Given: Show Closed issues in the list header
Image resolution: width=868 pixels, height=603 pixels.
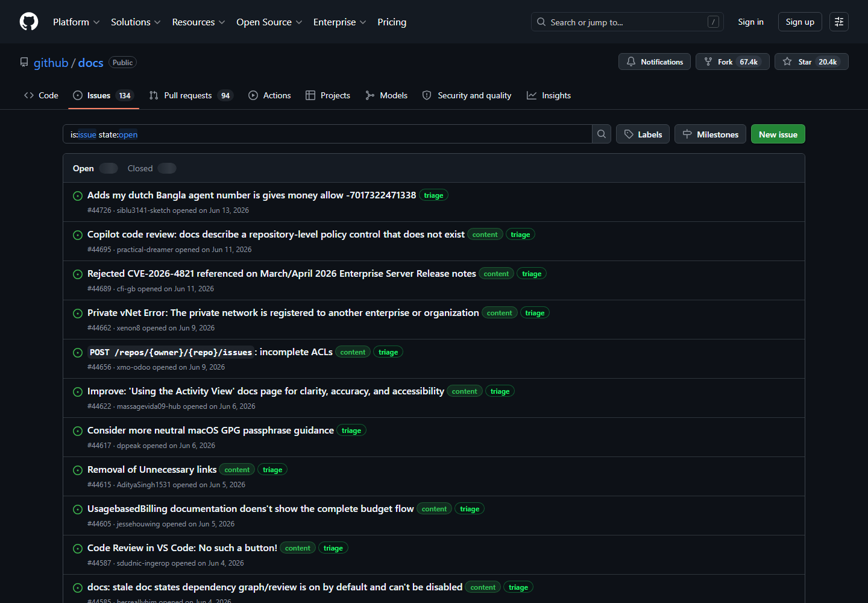Looking at the screenshot, I should (x=152, y=168).
